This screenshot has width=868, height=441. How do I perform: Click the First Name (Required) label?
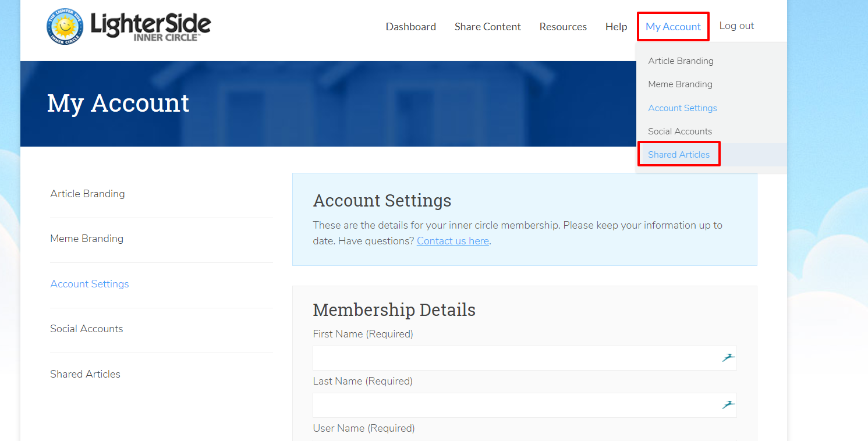point(363,334)
